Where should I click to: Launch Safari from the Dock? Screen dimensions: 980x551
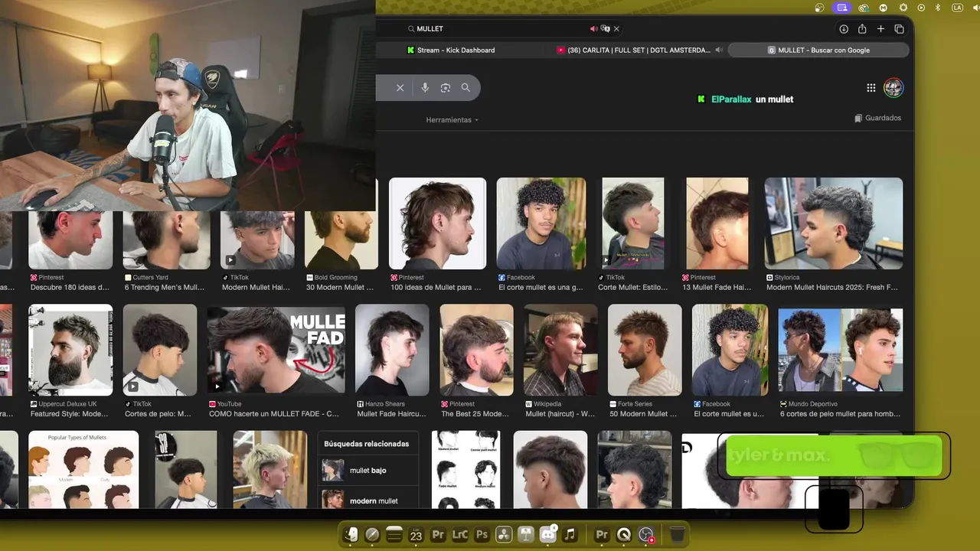click(x=372, y=535)
